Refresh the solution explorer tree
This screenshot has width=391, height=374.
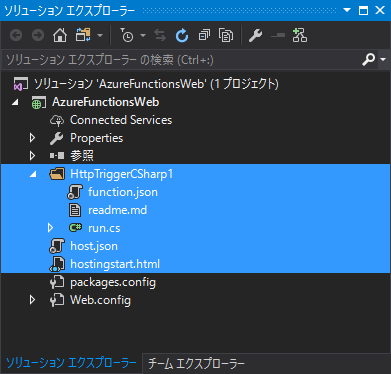[182, 35]
